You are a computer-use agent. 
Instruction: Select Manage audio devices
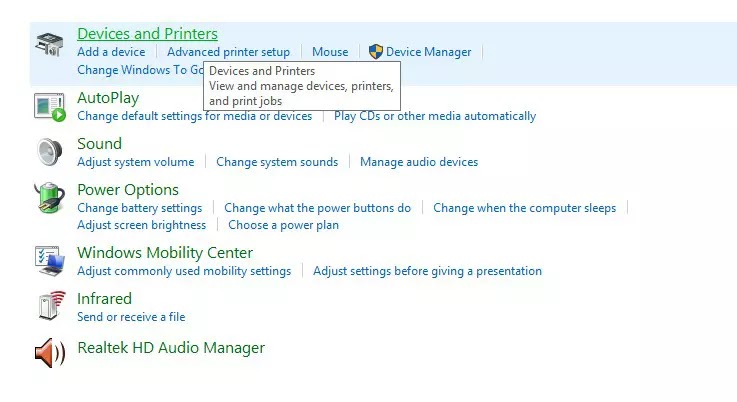(419, 162)
